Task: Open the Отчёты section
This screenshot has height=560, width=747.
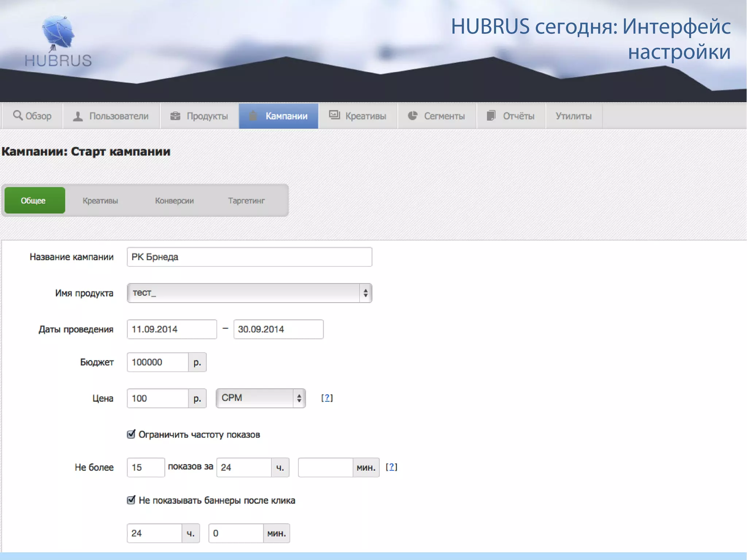Action: point(511,116)
